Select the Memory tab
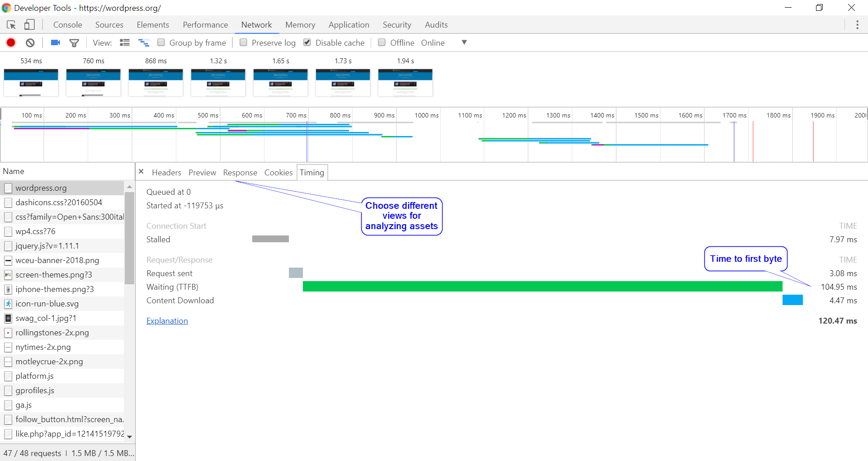 point(300,25)
